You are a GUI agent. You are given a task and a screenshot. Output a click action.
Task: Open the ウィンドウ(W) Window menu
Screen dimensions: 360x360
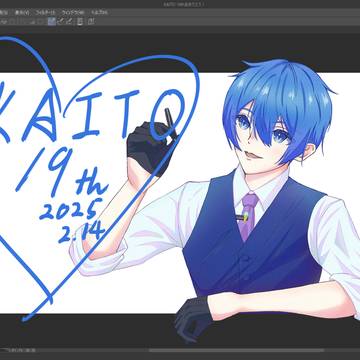coord(72,13)
